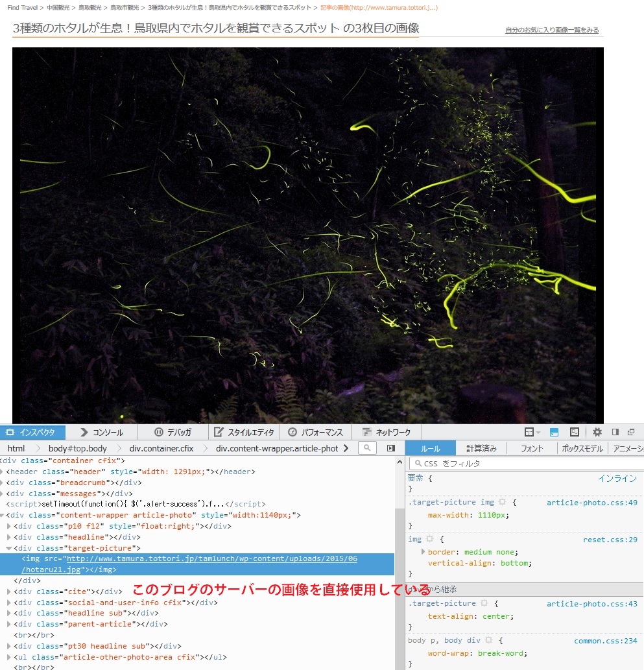Click the text-align value center
Screen dimensions: 644x670
[x=497, y=616]
